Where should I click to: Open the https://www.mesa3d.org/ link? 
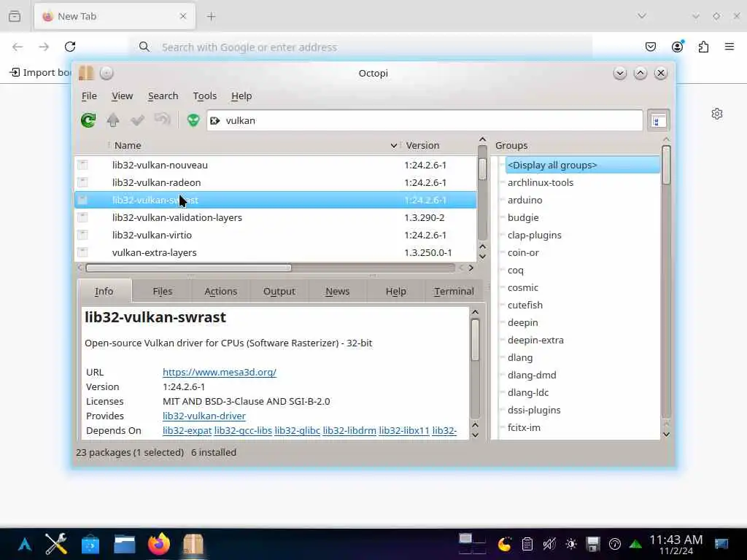(219, 372)
